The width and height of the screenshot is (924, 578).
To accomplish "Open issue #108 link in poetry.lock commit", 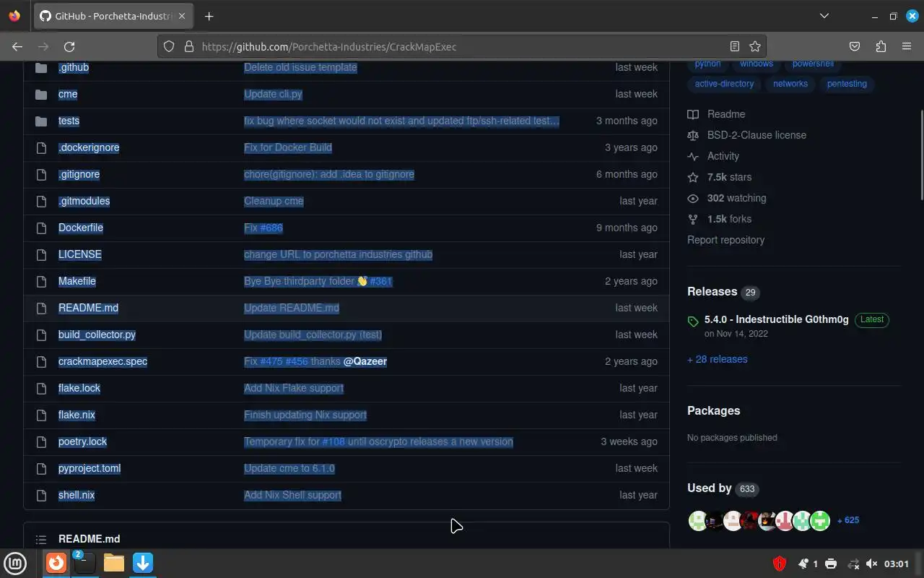I will pyautogui.click(x=334, y=441).
